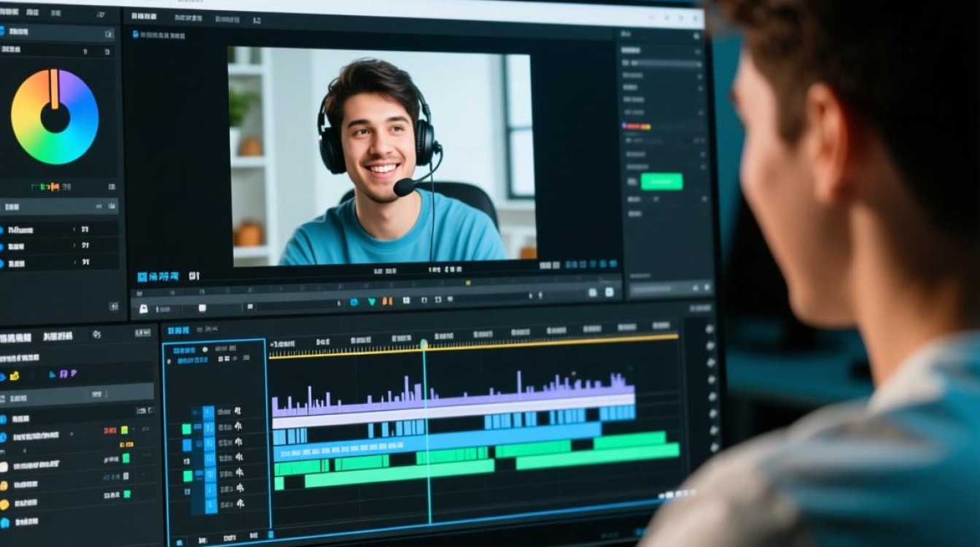The width and height of the screenshot is (980, 547).
Task: Click the rainbow color wheel
Action: [55, 117]
